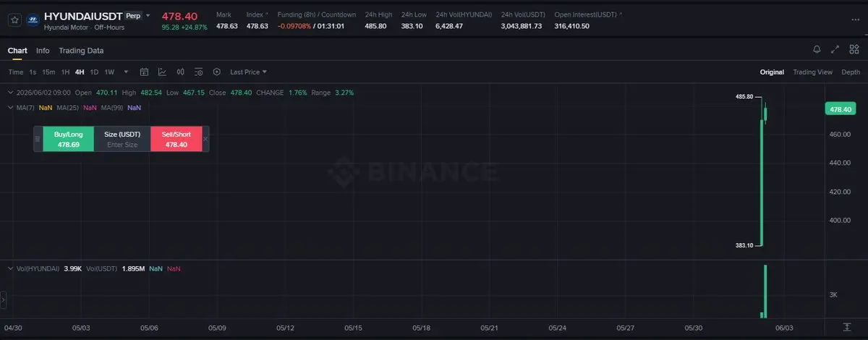This screenshot has width=868, height=340.
Task: Click the Index price label
Action: (x=255, y=14)
